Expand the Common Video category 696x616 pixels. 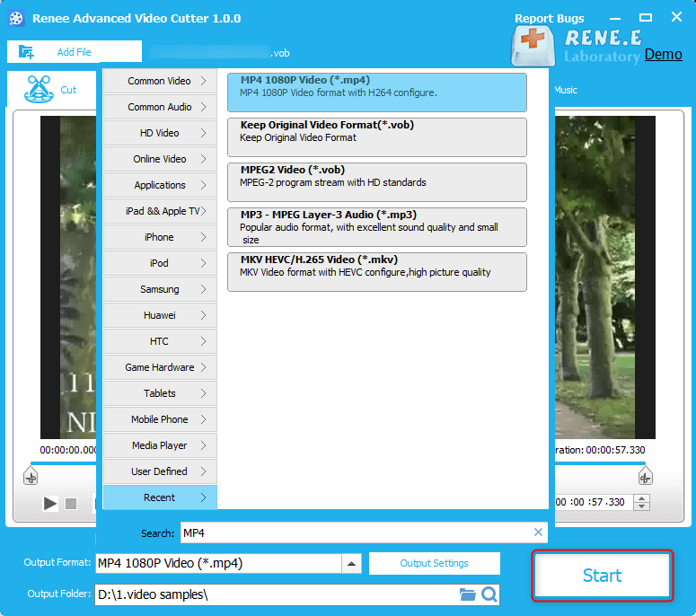pyautogui.click(x=161, y=81)
